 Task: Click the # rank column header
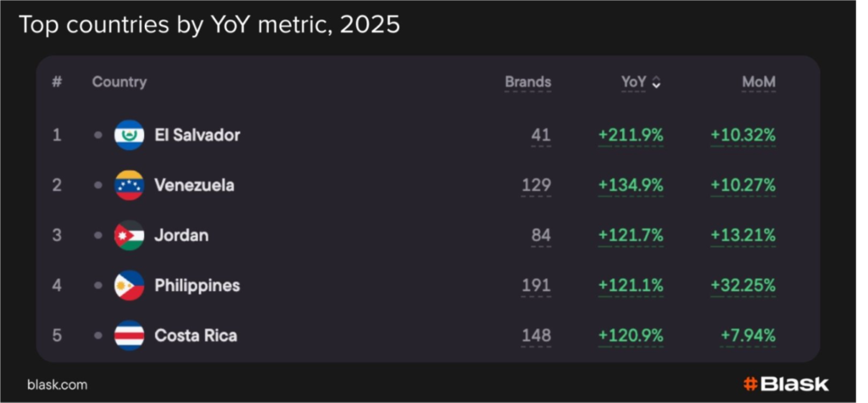(x=57, y=82)
